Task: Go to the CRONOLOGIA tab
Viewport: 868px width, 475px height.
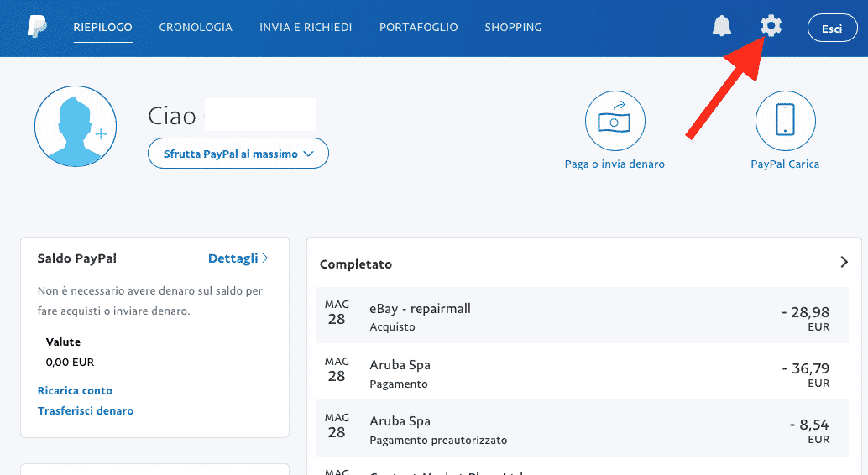Action: (196, 27)
